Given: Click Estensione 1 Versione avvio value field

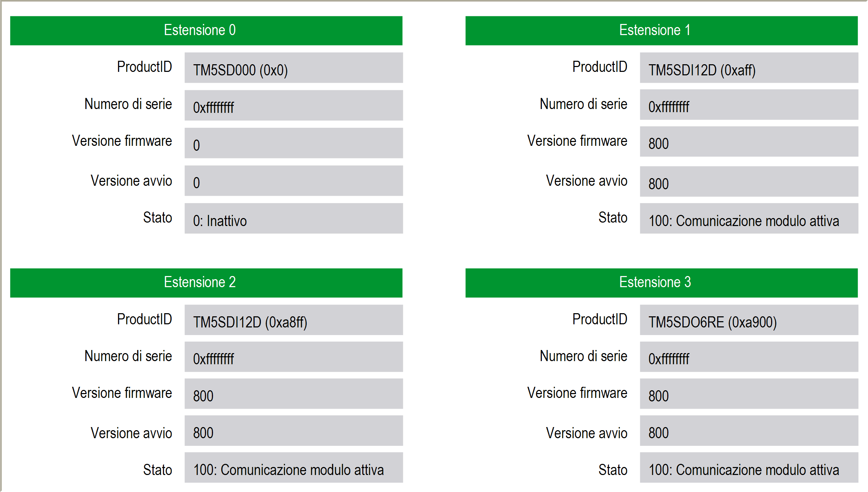Looking at the screenshot, I should 749,181.
